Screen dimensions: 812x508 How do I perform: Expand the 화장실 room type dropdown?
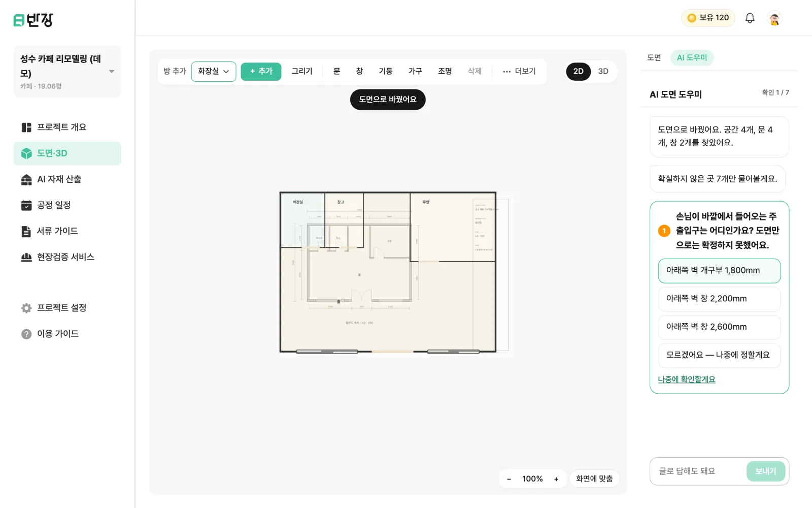click(214, 71)
